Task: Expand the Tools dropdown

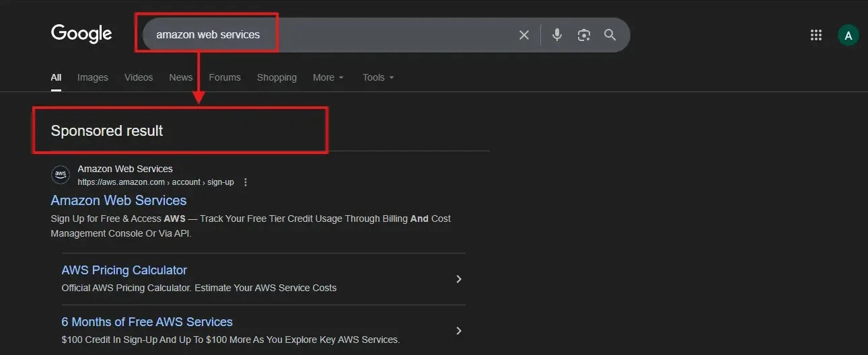Action: [378, 77]
